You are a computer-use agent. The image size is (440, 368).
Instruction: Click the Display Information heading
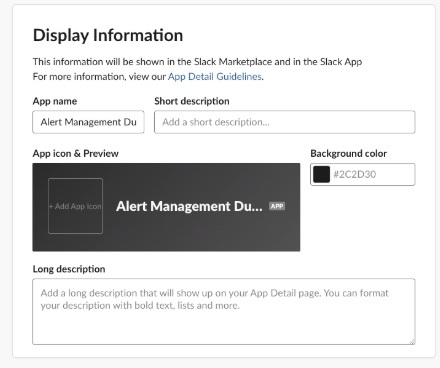(108, 35)
